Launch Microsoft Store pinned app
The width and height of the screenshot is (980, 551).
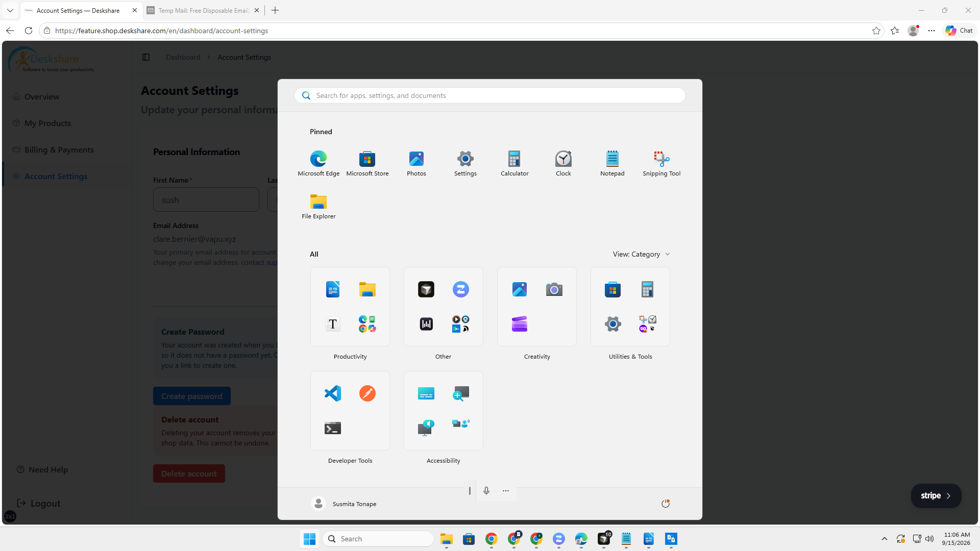tap(367, 163)
